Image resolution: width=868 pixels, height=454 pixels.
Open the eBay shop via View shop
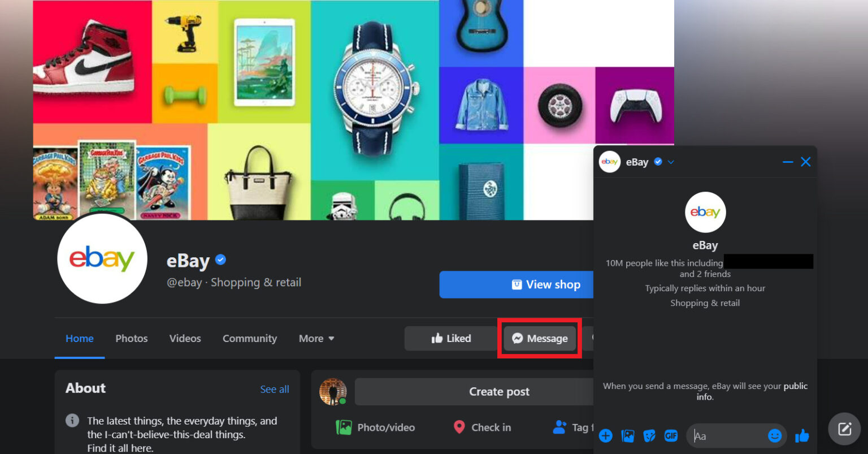pos(546,284)
